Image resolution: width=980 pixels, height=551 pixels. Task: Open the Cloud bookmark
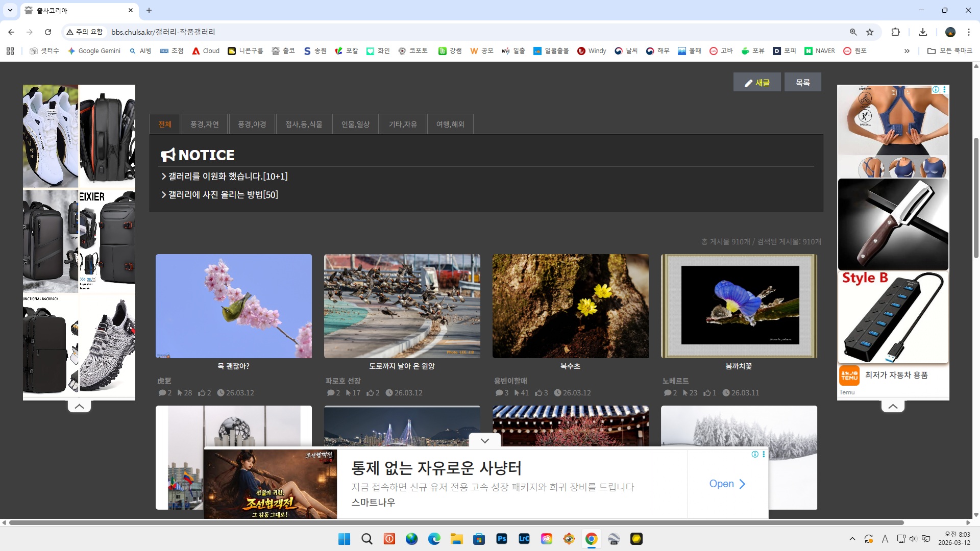coord(205,51)
